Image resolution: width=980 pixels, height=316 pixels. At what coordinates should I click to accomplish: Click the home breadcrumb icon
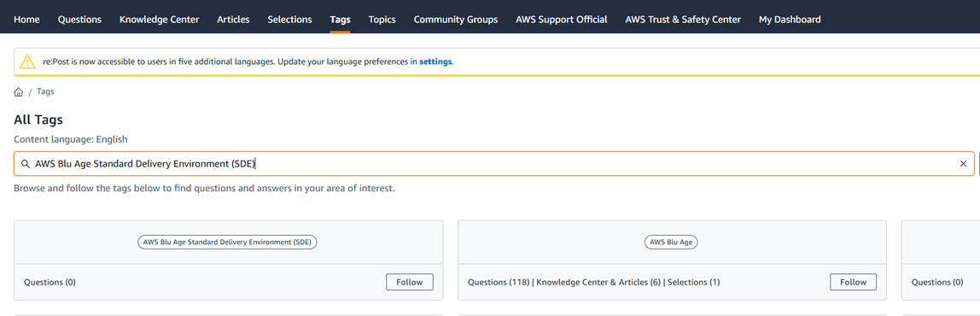(18, 92)
